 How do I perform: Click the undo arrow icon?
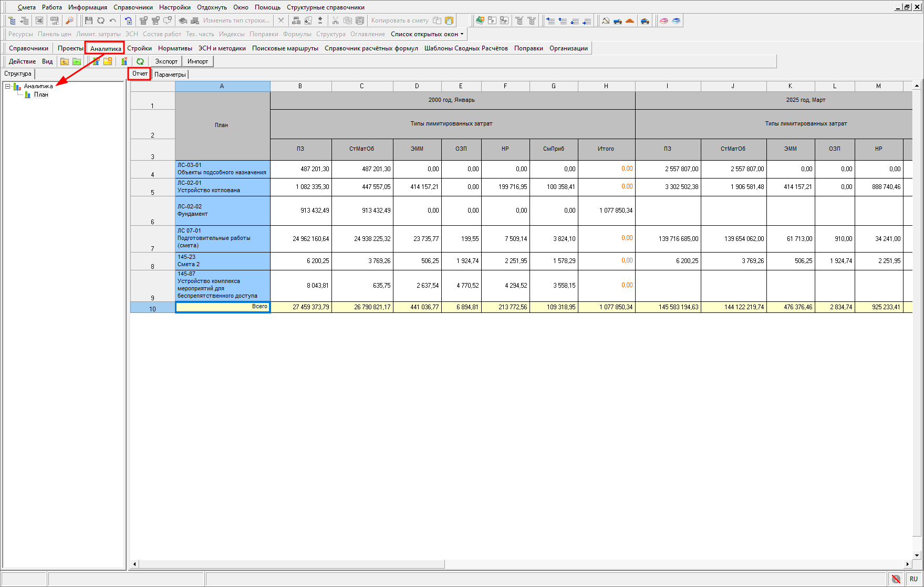(x=113, y=20)
